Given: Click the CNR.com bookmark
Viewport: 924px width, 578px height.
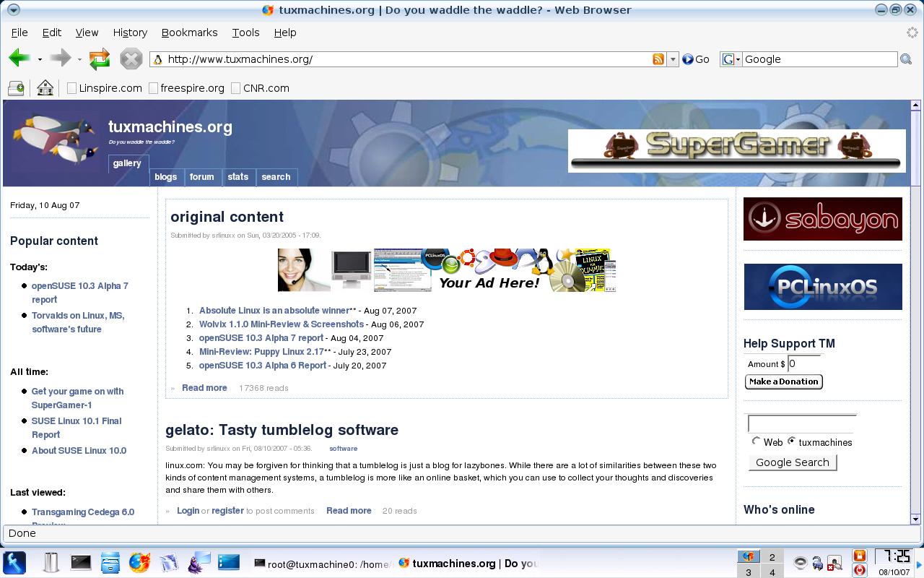Looking at the screenshot, I should tap(260, 88).
